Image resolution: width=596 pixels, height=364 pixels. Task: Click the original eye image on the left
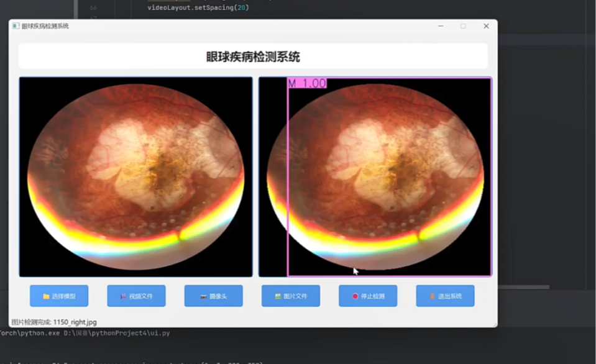click(135, 177)
